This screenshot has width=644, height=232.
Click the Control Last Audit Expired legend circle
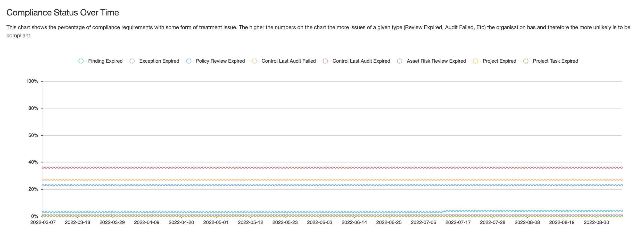tap(325, 61)
